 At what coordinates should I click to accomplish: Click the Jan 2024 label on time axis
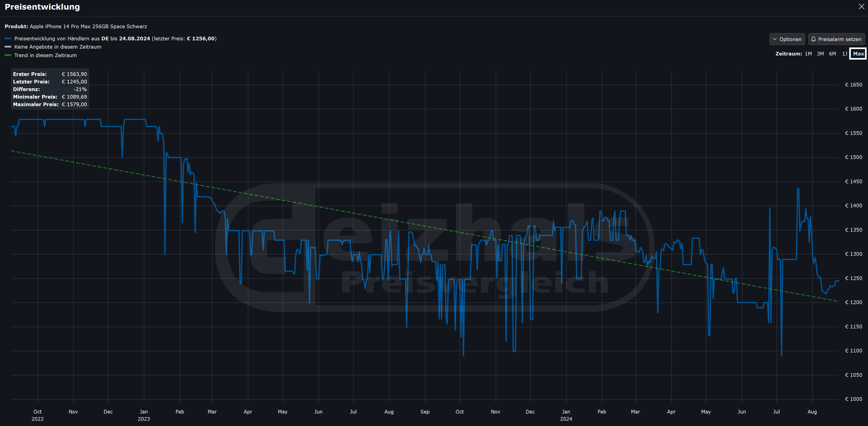(566, 415)
